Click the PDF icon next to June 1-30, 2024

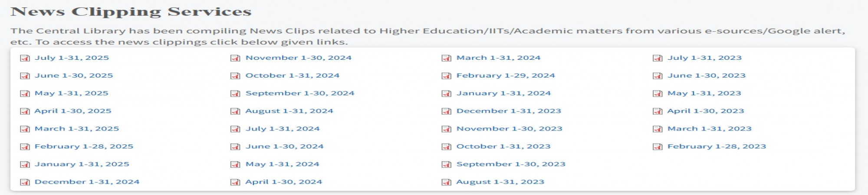(x=235, y=147)
